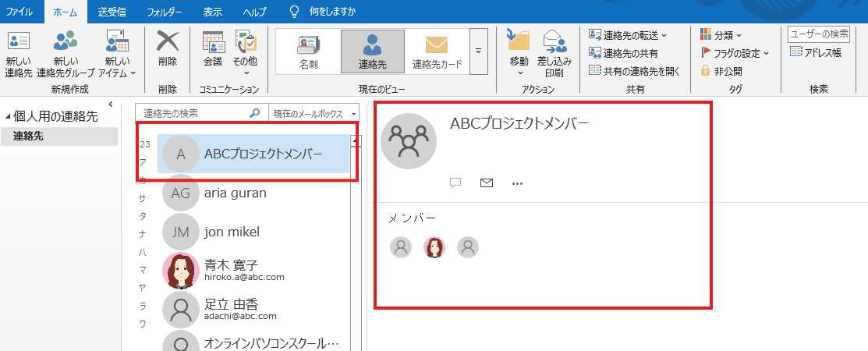Jump to the ハ index
The width and height of the screenshot is (868, 351).
tap(143, 252)
